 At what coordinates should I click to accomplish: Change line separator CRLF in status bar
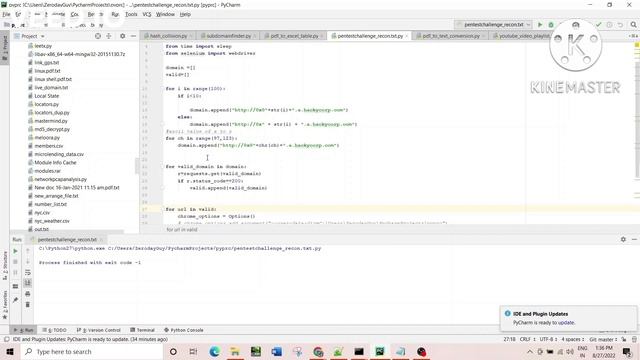tap(527, 340)
